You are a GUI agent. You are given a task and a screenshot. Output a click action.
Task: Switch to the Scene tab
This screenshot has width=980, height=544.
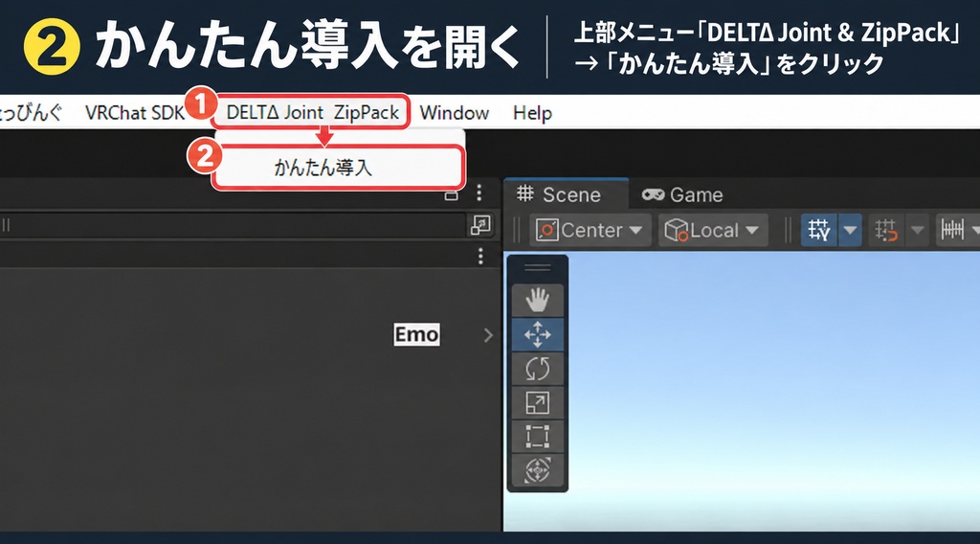566,194
